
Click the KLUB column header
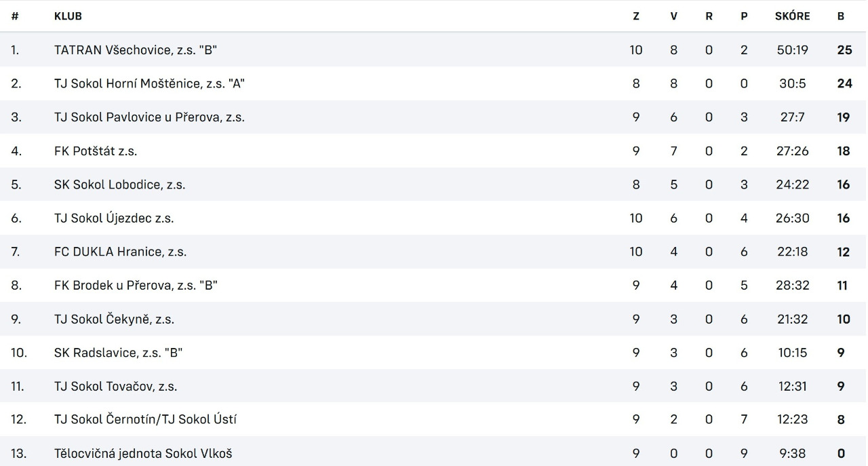pyautogui.click(x=68, y=16)
